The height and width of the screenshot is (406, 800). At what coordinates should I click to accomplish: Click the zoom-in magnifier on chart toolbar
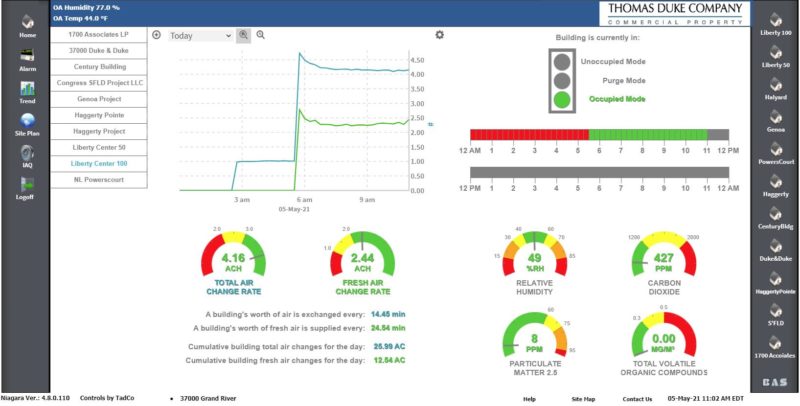(x=243, y=35)
